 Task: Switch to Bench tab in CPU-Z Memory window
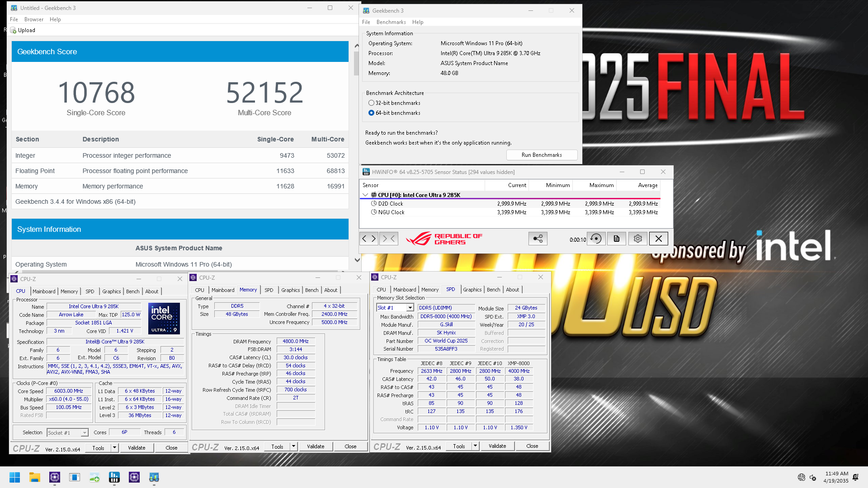[312, 290]
